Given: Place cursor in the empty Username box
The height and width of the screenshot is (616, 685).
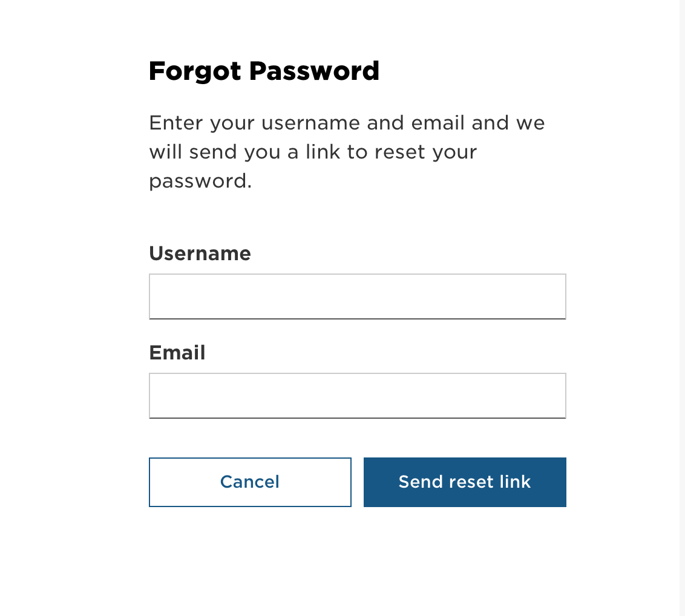Looking at the screenshot, I should (357, 296).
